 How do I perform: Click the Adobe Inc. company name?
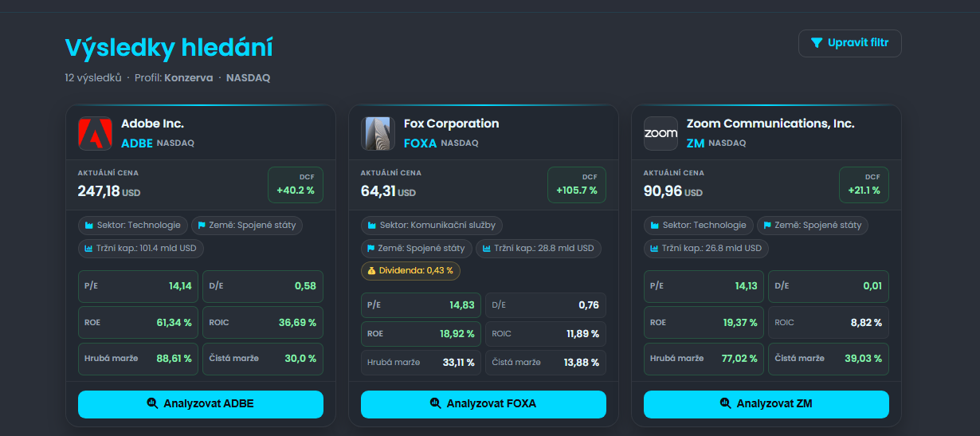[152, 124]
